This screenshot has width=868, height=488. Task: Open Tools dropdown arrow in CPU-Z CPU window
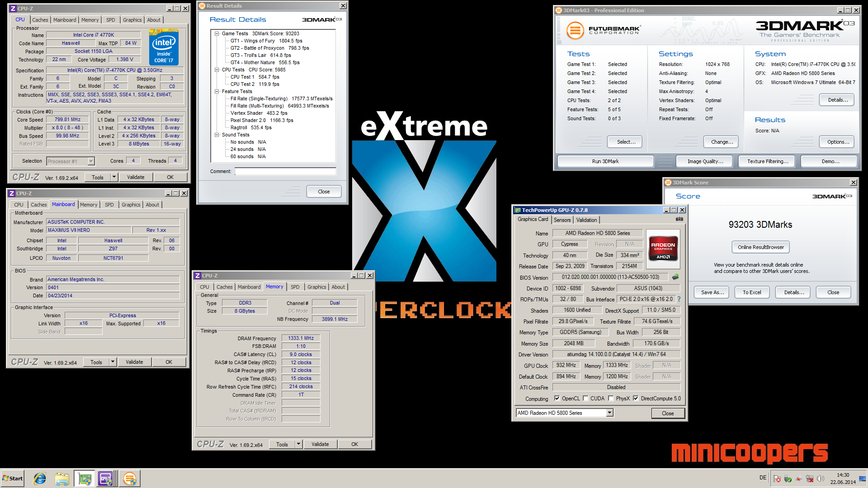coord(114,177)
